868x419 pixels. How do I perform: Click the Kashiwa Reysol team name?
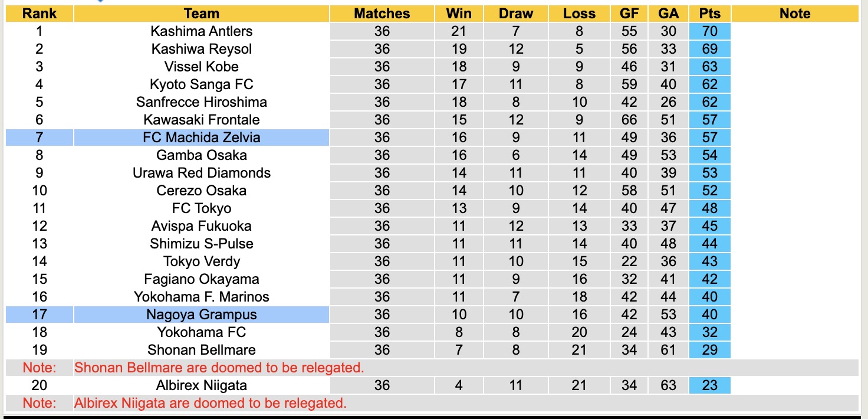201,49
